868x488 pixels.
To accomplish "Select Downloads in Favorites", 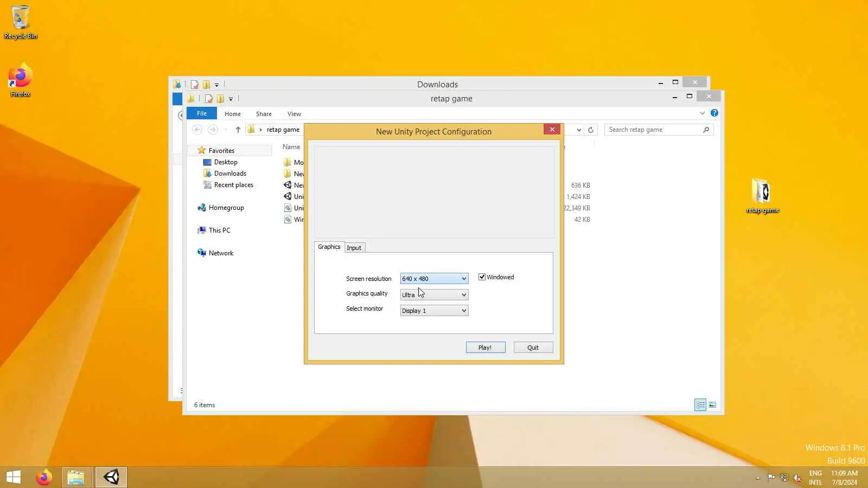I will [230, 174].
